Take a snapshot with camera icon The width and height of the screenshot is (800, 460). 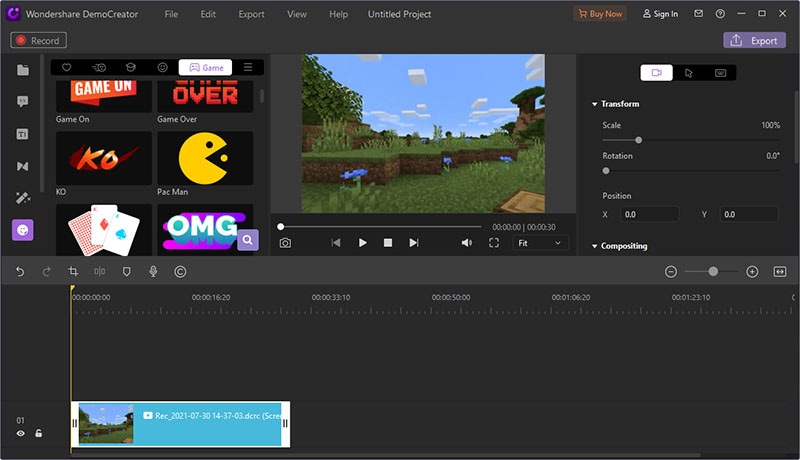pyautogui.click(x=285, y=243)
